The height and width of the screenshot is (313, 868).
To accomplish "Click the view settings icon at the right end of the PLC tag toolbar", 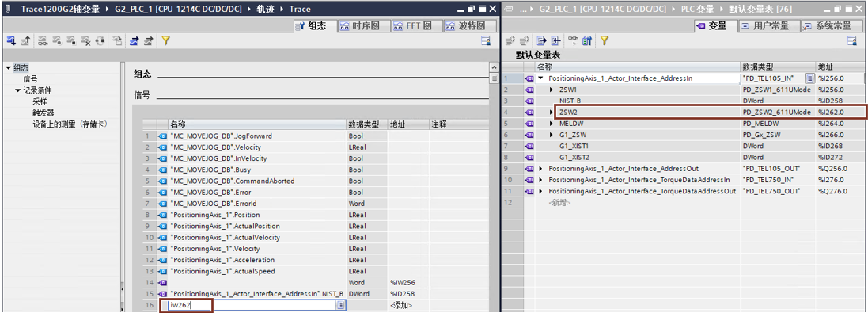I will [852, 40].
